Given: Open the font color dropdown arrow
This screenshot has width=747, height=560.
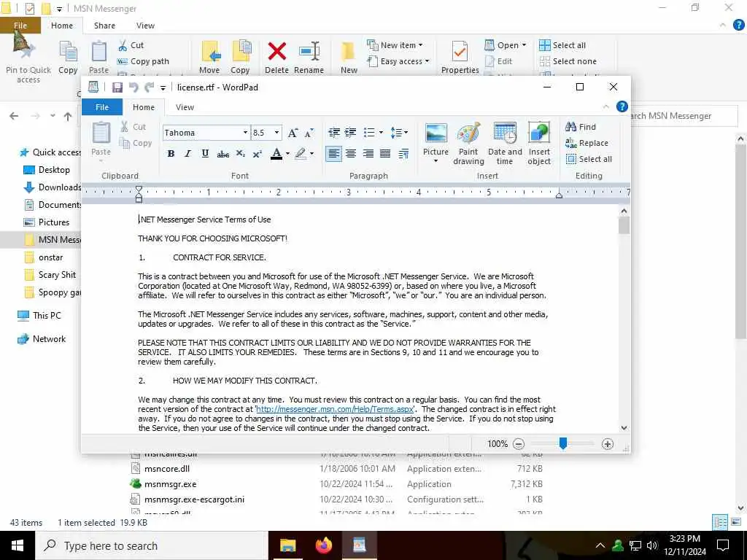Looking at the screenshot, I should click(287, 153).
